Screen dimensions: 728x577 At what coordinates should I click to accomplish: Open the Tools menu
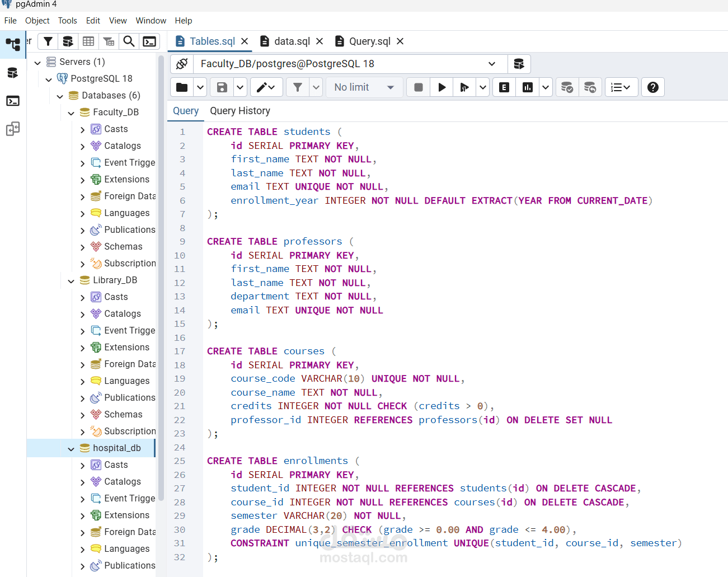(67, 21)
